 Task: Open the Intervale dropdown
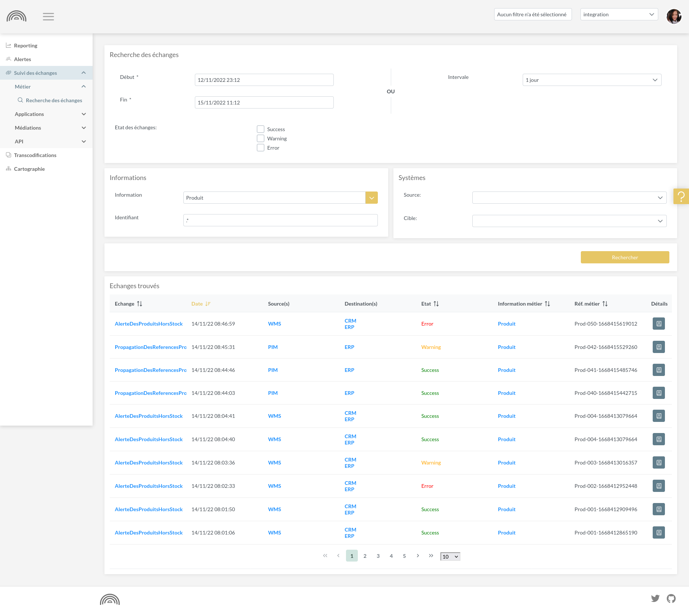pos(592,80)
